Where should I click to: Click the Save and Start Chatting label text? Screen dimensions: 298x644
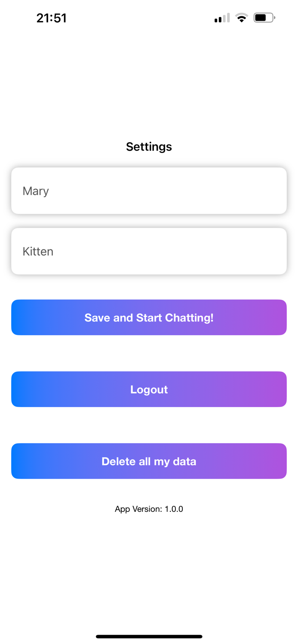(149, 318)
